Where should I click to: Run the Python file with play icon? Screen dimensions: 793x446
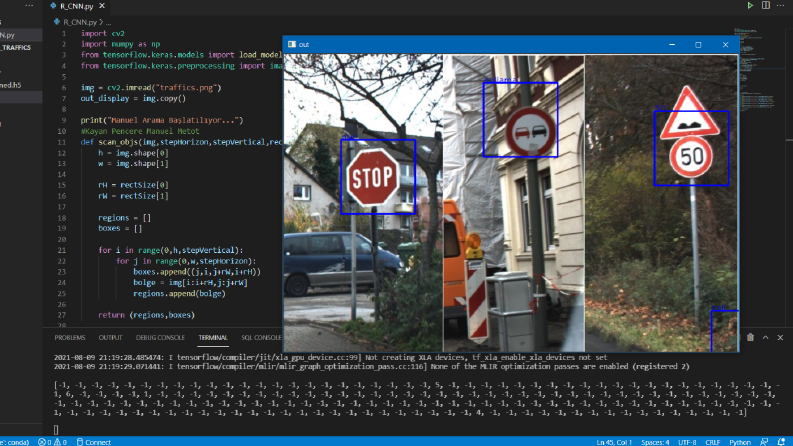(750, 5)
